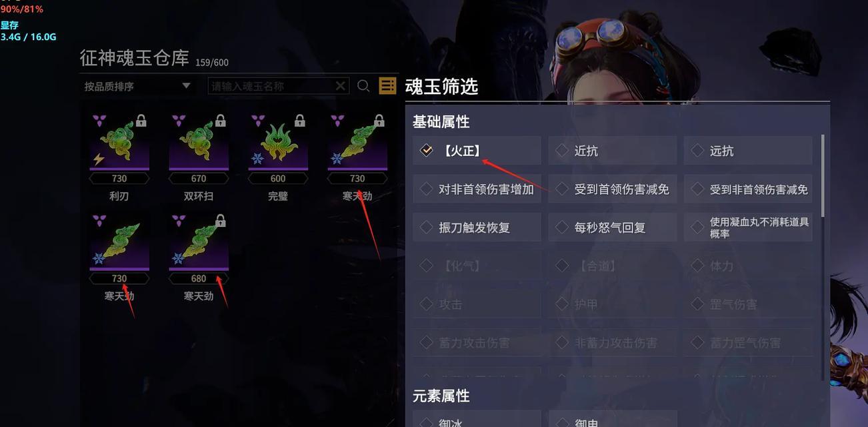Image resolution: width=868 pixels, height=427 pixels.
Task: Select the 寒天劲 jade rated 680
Action: [199, 241]
